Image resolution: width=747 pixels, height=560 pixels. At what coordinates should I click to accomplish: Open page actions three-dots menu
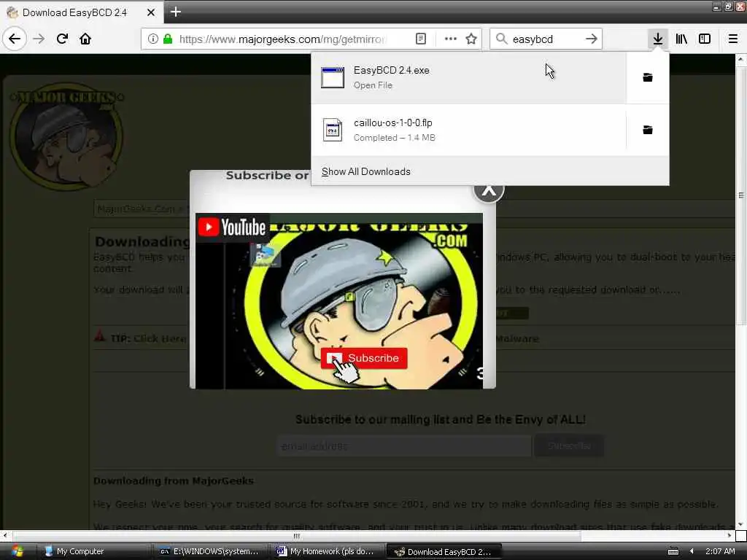450,39
